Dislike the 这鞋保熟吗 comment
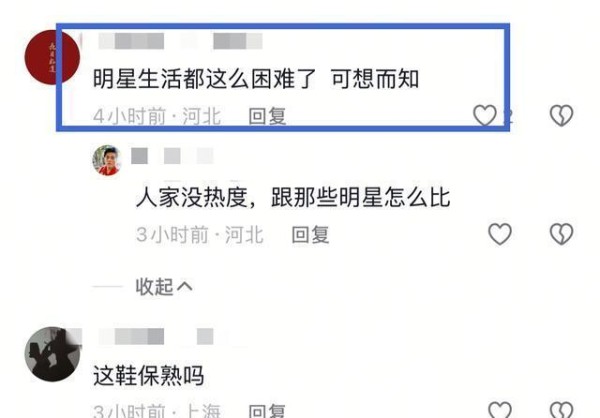The height and width of the screenshot is (418, 600). [x=561, y=410]
